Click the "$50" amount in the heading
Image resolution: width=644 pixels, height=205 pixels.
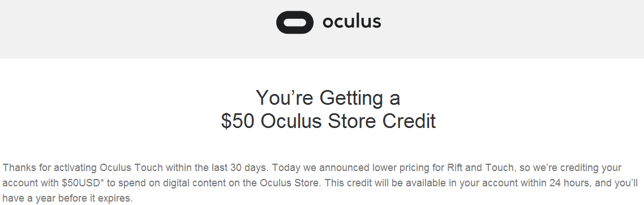point(238,121)
